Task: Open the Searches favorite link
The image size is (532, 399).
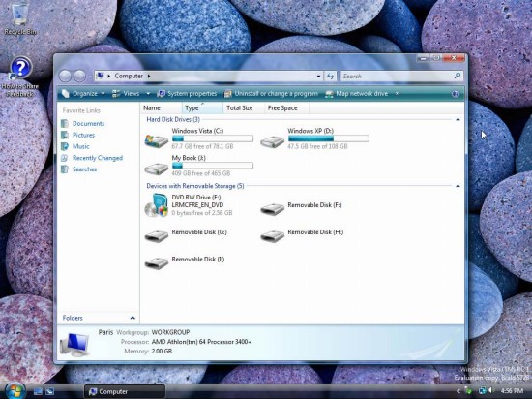Action: coord(84,169)
